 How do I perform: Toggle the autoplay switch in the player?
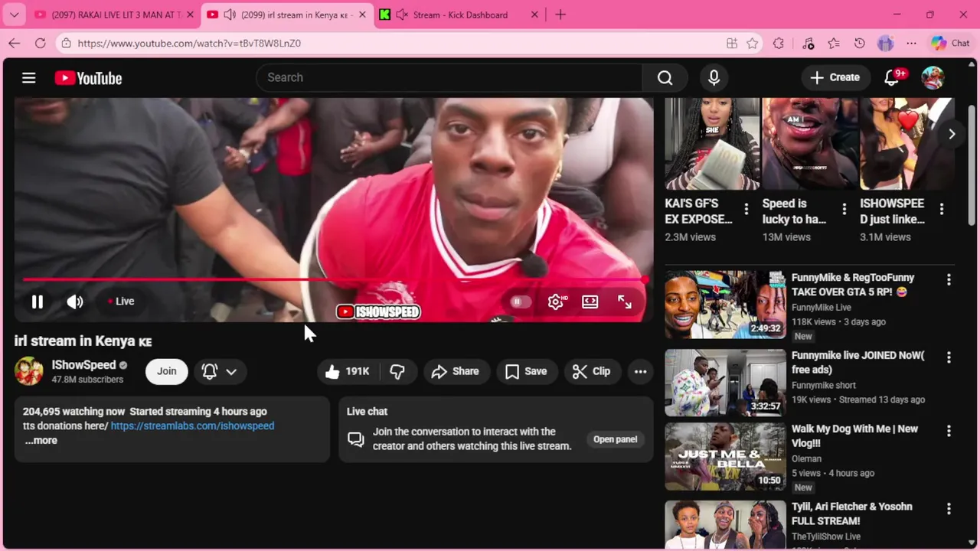[x=520, y=302]
